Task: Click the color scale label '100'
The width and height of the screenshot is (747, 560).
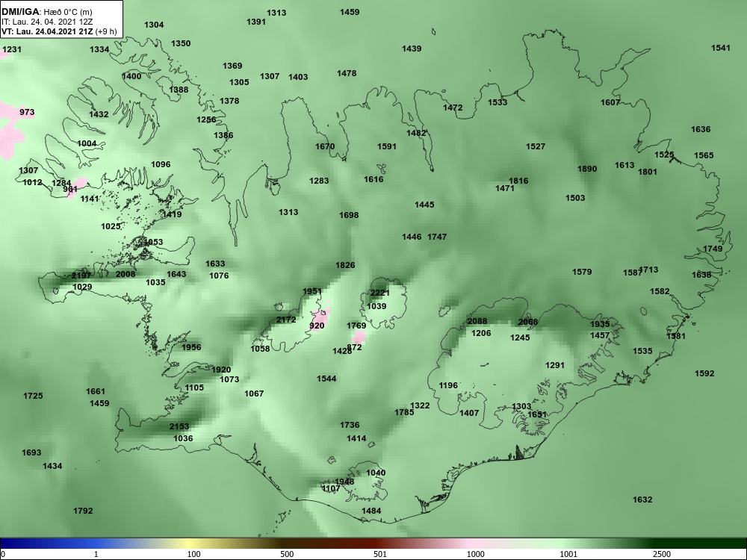Action: click(193, 554)
